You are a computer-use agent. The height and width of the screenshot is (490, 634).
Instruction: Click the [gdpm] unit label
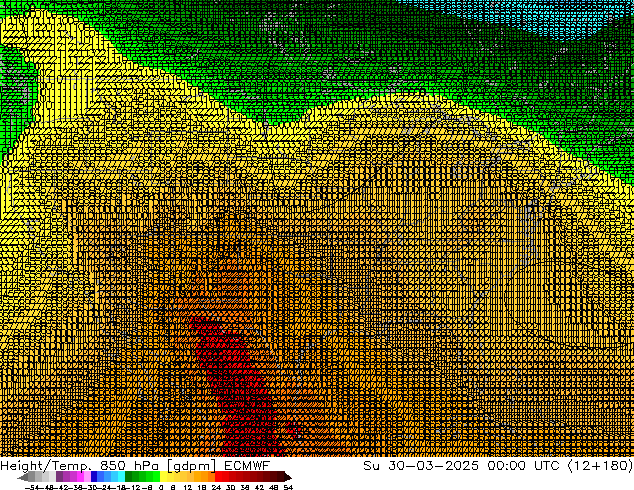pos(192,466)
